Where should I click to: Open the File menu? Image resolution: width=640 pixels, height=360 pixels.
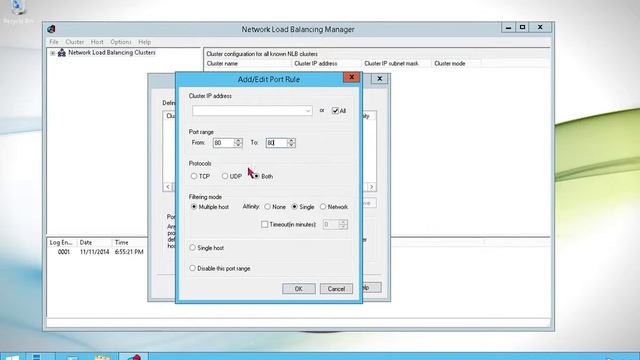pos(54,42)
